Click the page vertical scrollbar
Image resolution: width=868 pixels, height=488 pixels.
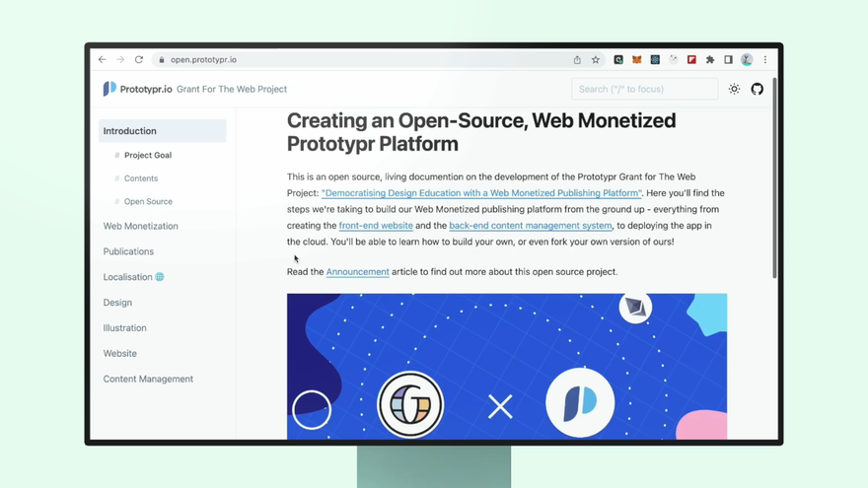tap(774, 177)
